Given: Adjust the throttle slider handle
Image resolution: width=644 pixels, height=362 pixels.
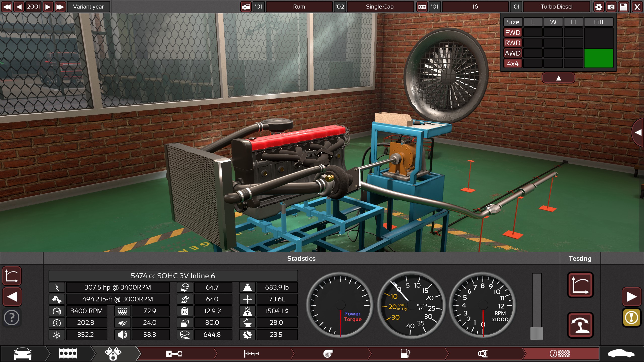Looking at the screenshot, I should (x=537, y=333).
